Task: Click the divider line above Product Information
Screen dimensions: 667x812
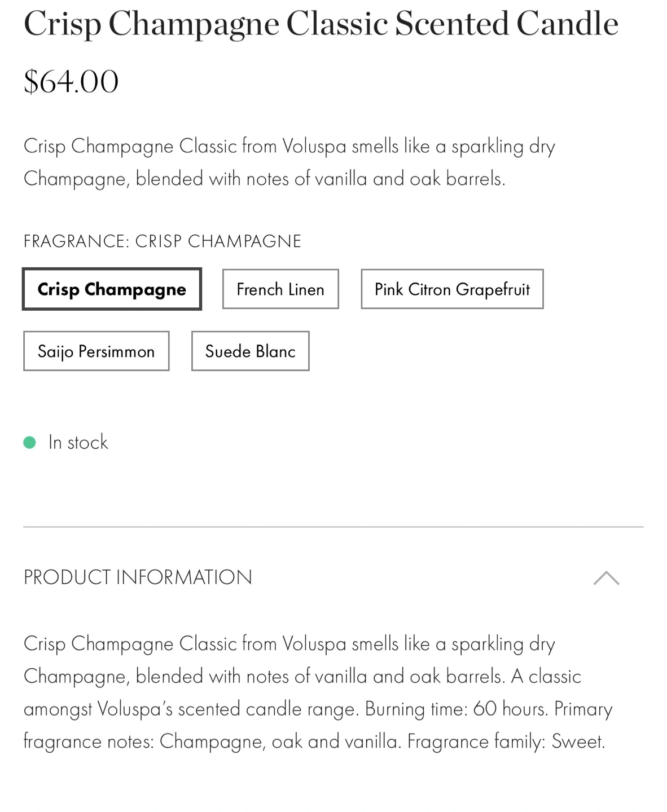Action: (x=333, y=527)
